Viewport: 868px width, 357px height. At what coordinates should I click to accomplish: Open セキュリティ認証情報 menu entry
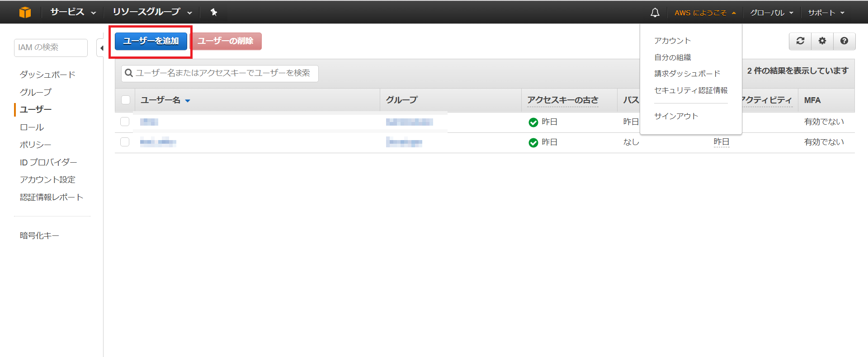point(691,90)
